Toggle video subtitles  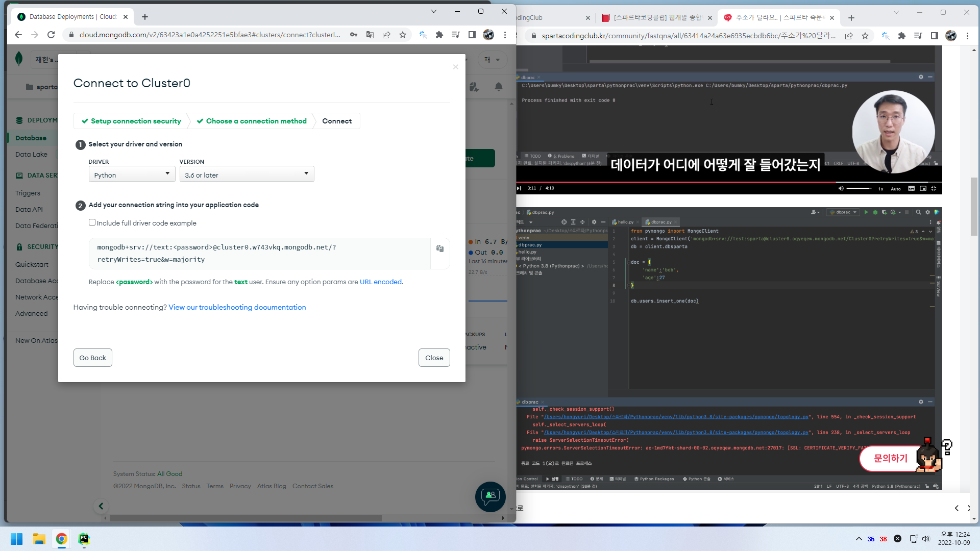tap(911, 188)
